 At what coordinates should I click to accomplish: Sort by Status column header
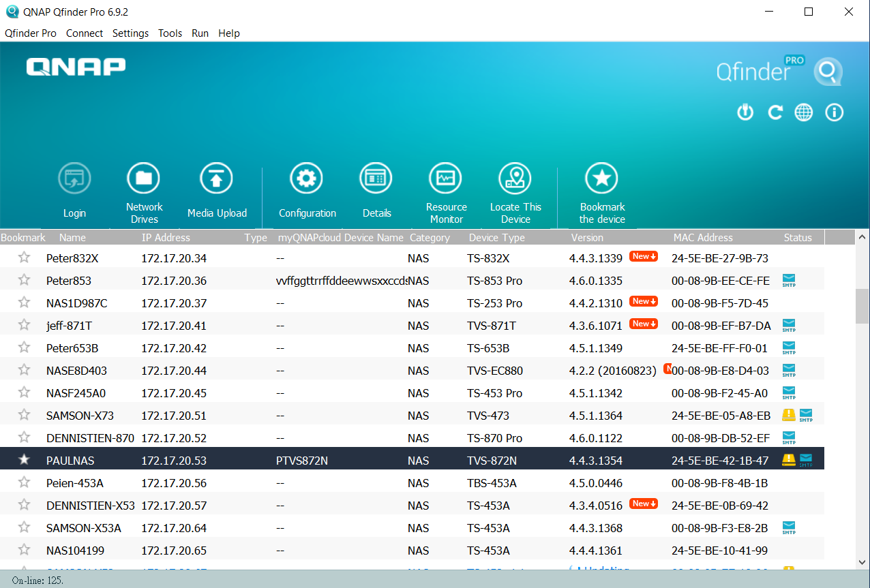[x=798, y=238]
